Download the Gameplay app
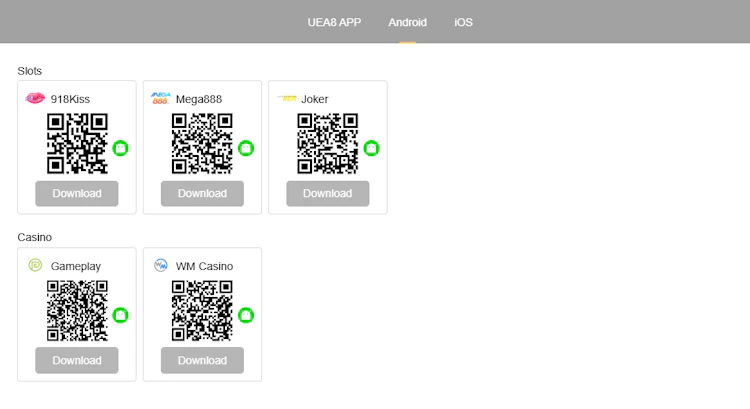Image resolution: width=750 pixels, height=409 pixels. click(x=77, y=360)
